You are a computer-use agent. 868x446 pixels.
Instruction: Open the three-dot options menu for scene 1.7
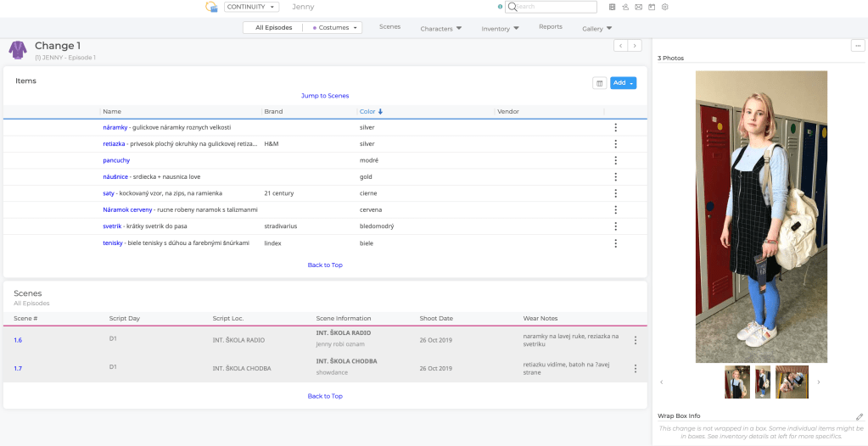[635, 369]
